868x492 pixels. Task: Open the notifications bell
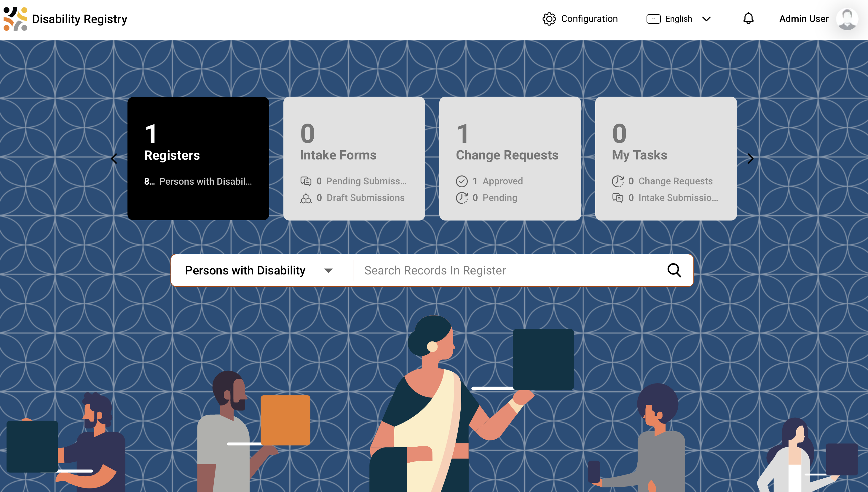749,19
